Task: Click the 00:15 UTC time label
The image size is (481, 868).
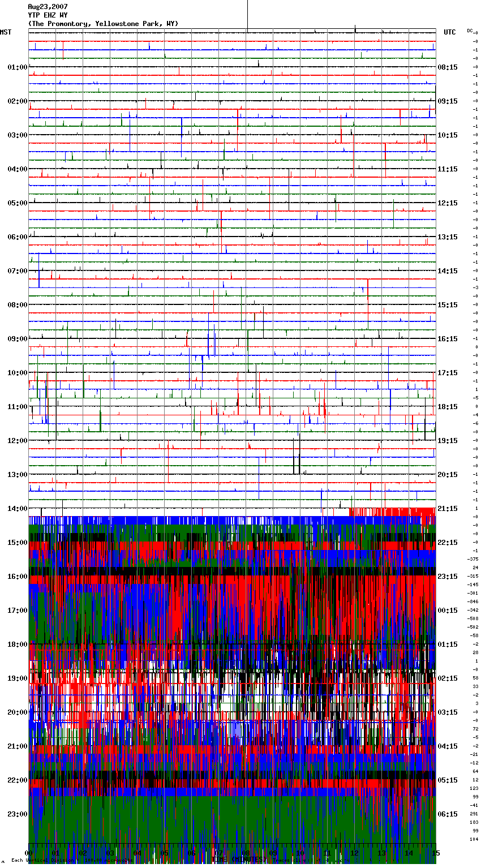Action: [x=448, y=611]
